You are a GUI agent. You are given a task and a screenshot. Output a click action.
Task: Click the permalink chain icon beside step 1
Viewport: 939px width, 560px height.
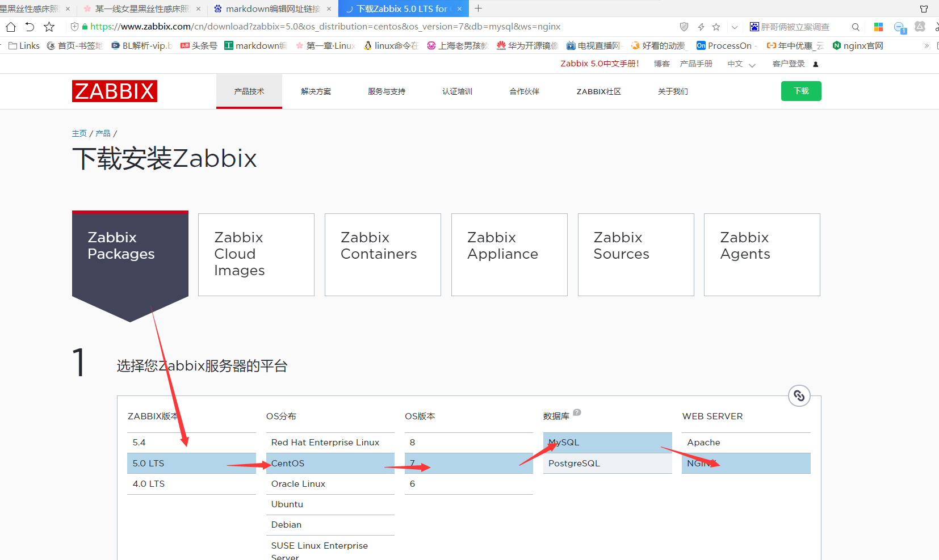tap(799, 395)
